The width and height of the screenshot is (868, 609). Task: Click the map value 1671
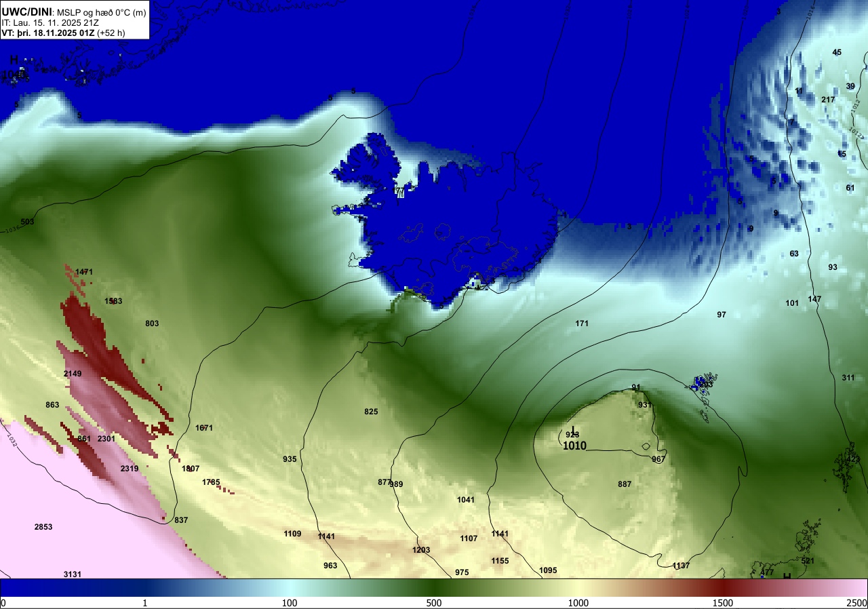(x=204, y=428)
